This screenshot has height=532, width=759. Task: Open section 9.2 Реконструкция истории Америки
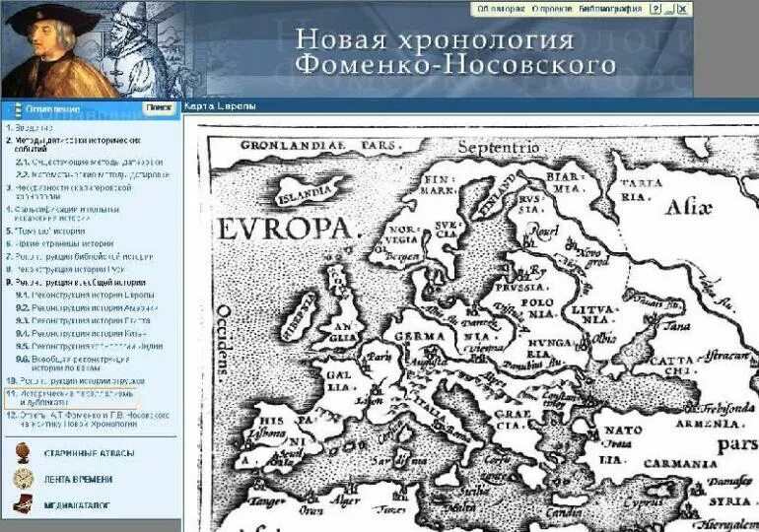click(x=87, y=308)
